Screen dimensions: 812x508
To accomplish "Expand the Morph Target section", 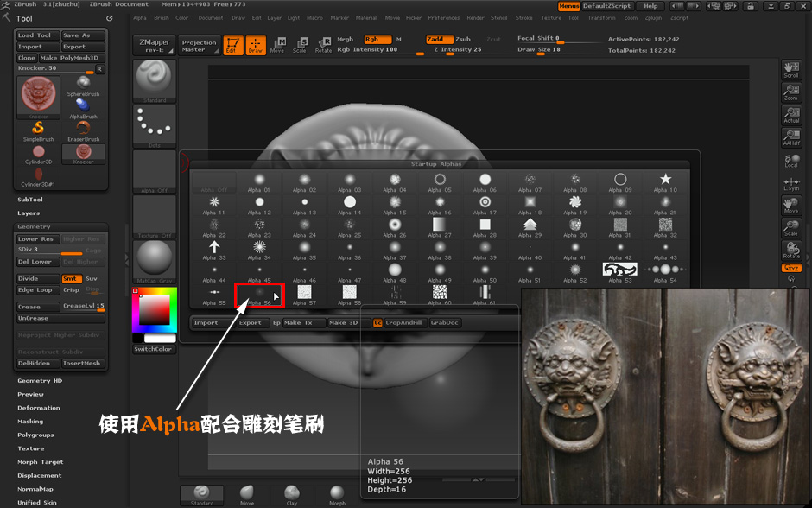I will 41,462.
